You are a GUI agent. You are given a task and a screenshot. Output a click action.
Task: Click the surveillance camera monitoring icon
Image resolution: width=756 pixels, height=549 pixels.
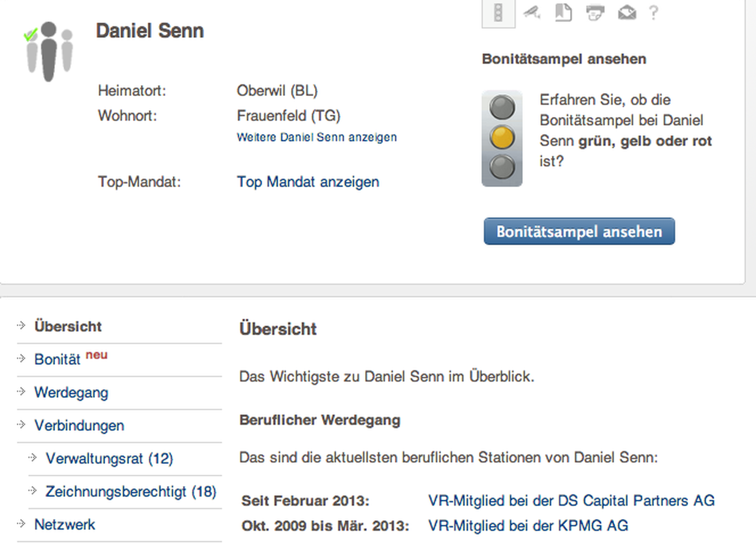tap(532, 12)
